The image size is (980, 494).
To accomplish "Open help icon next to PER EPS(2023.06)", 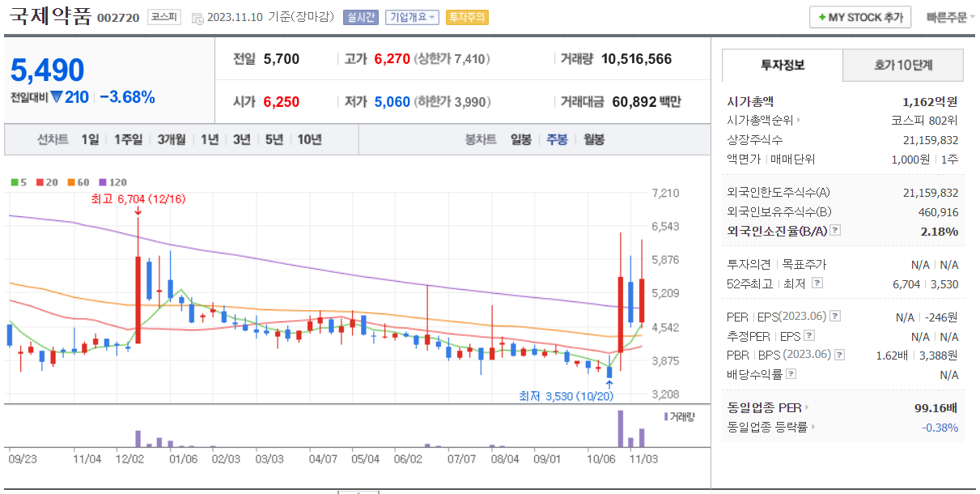I will point(835,316).
